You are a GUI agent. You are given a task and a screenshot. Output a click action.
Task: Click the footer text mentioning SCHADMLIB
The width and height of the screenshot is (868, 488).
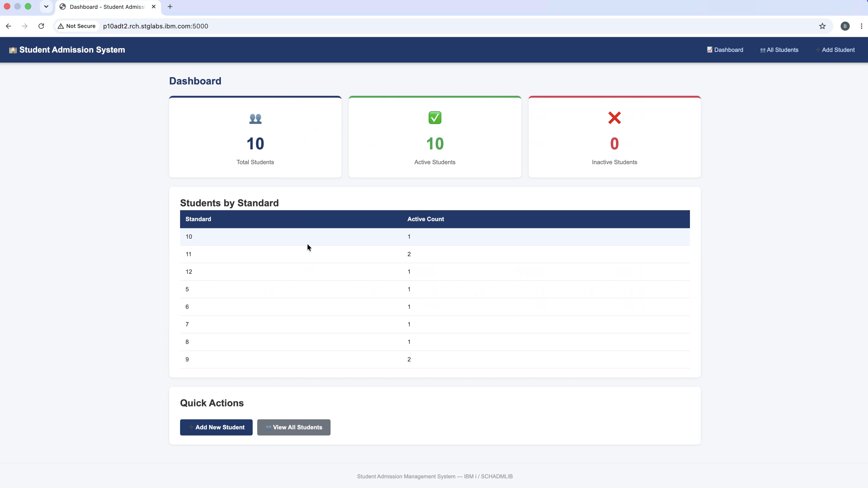tap(435, 477)
